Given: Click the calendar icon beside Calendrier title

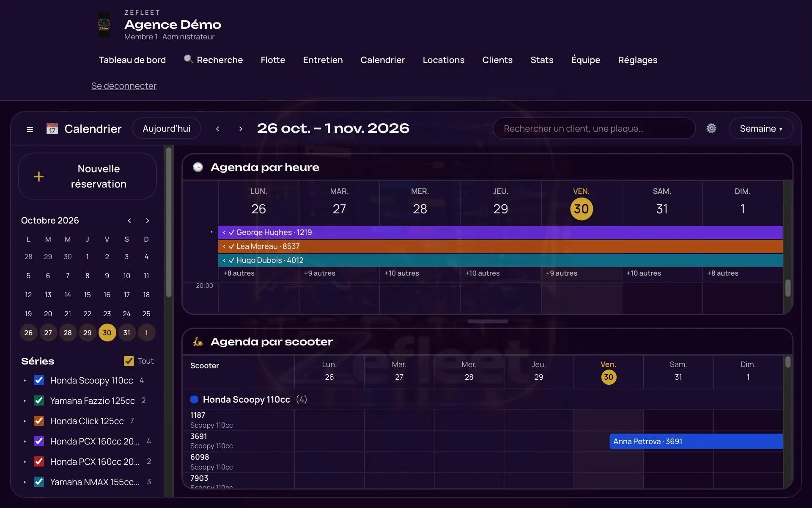Looking at the screenshot, I should click(52, 129).
